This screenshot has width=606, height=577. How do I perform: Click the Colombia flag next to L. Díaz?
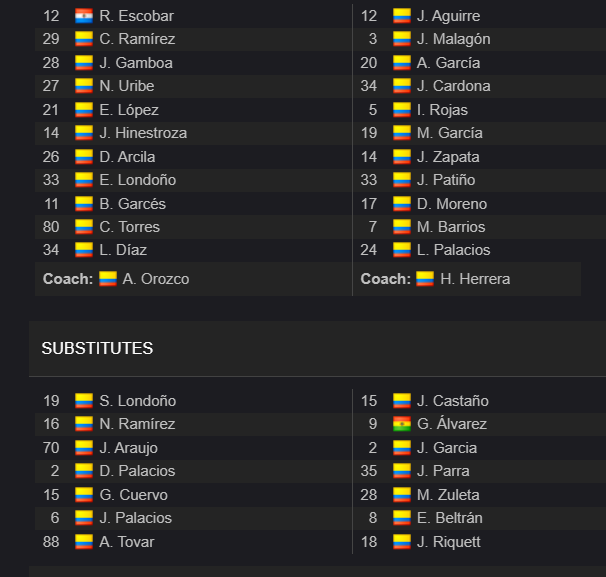(84, 250)
